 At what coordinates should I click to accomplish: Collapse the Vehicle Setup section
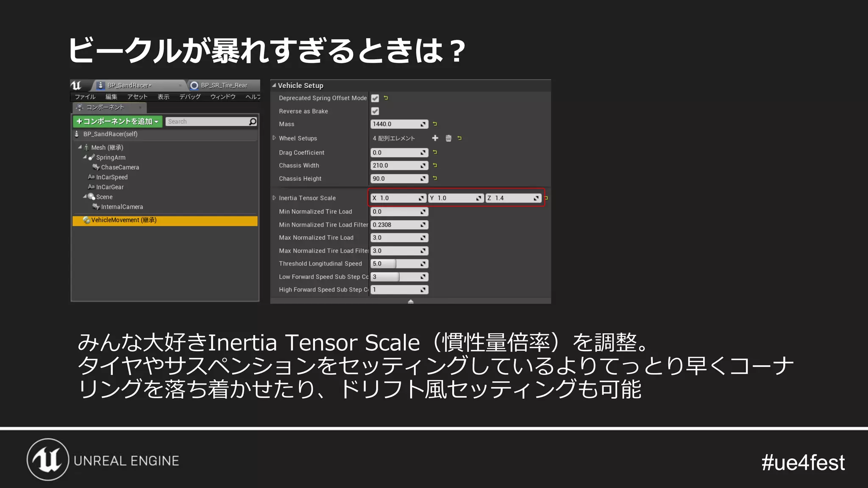tap(274, 85)
